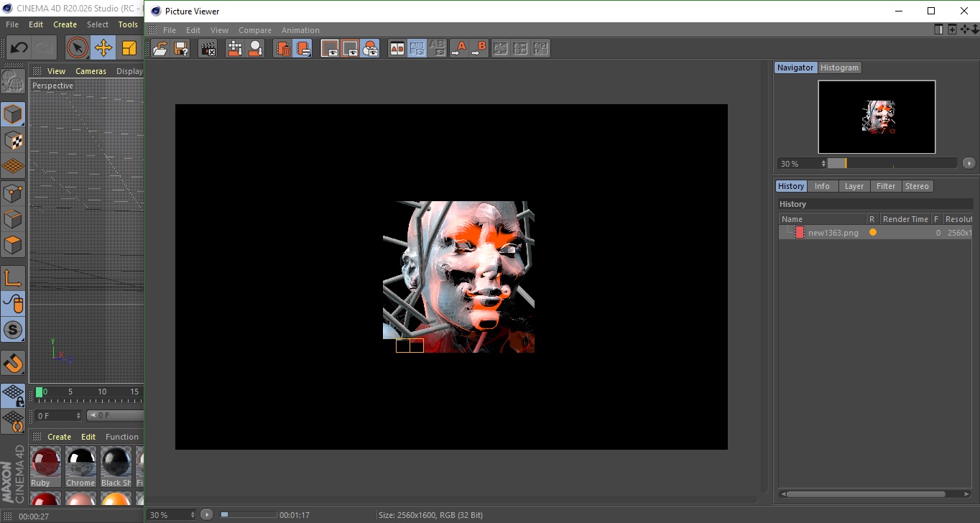Select the Layer tab
Viewport: 980px width, 523px height.
coord(854,186)
